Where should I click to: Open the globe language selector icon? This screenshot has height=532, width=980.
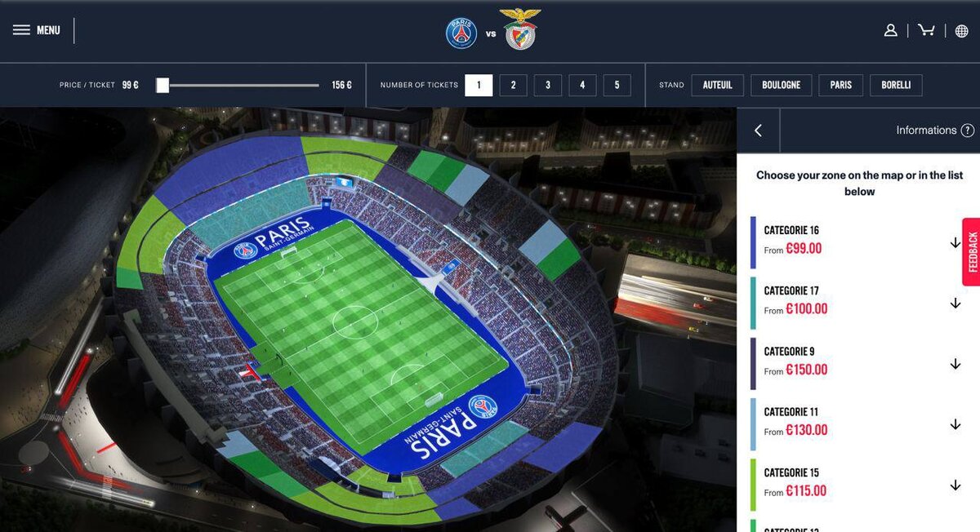961,30
